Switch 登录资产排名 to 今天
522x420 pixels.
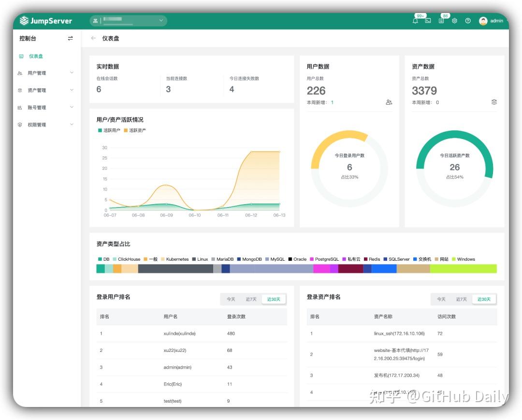[x=441, y=299]
